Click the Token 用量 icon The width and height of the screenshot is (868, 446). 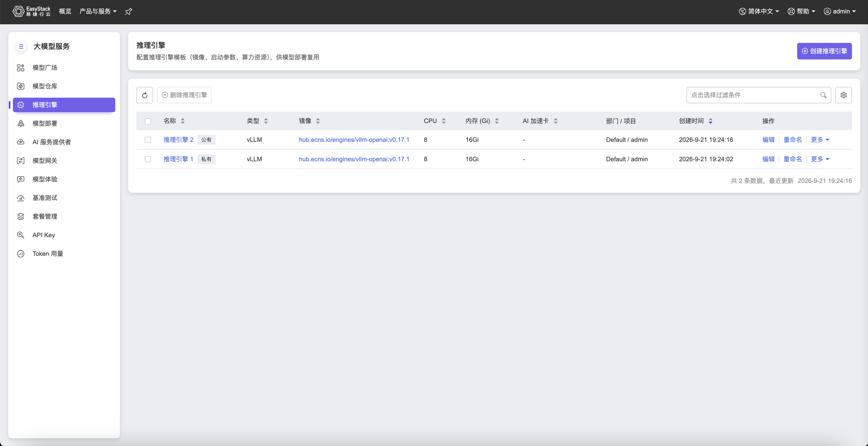pos(21,254)
